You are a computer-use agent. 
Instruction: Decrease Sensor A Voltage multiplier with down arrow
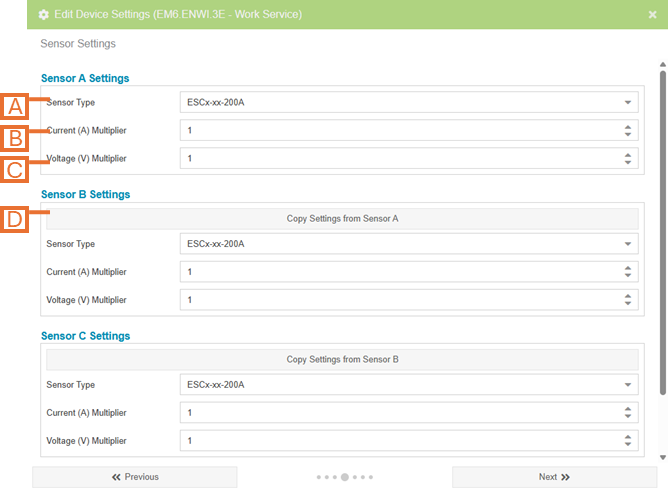pos(628,162)
